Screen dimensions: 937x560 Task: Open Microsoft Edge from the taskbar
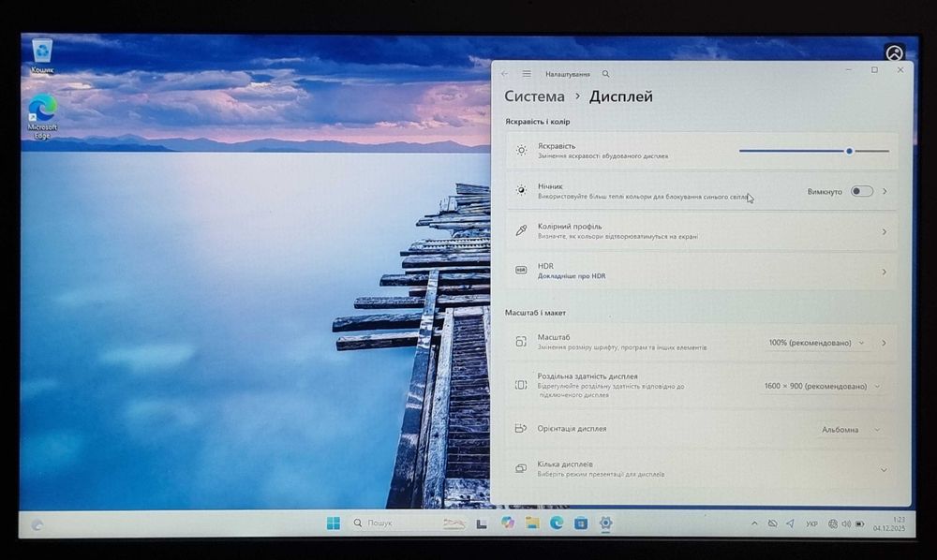[557, 523]
